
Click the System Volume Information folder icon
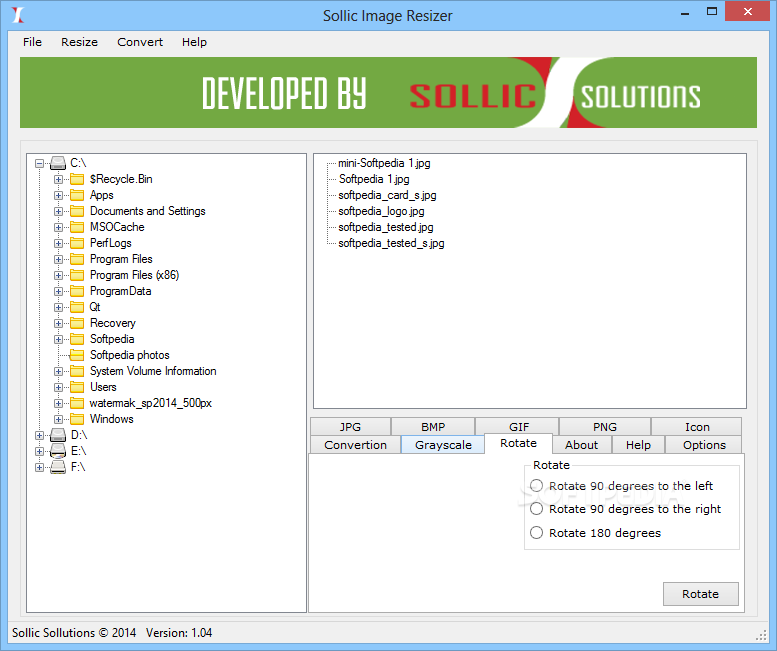pos(77,371)
